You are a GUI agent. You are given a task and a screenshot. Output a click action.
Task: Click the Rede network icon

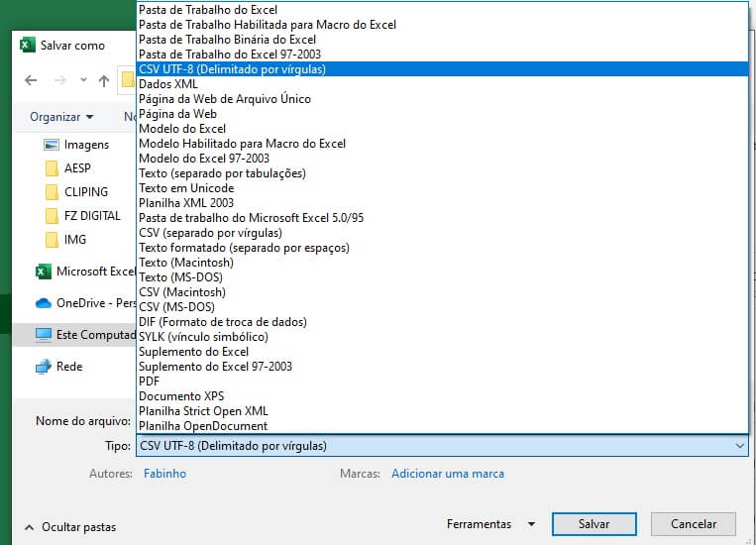click(44, 367)
